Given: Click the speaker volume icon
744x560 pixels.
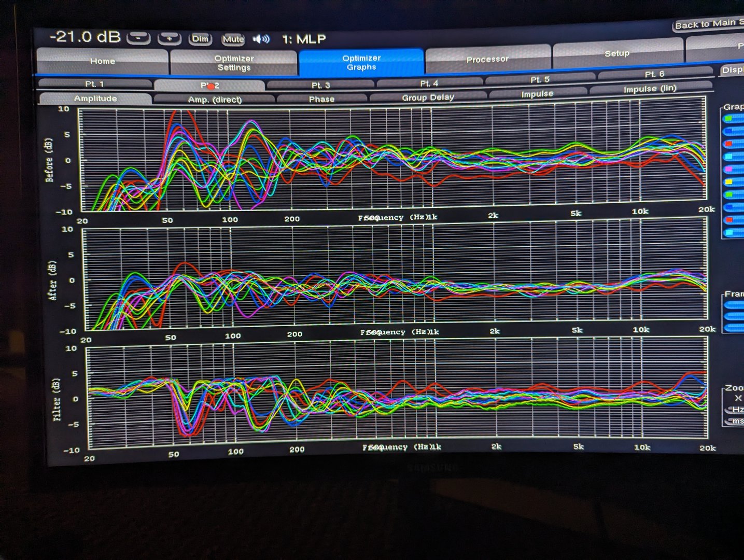Looking at the screenshot, I should 261,39.
